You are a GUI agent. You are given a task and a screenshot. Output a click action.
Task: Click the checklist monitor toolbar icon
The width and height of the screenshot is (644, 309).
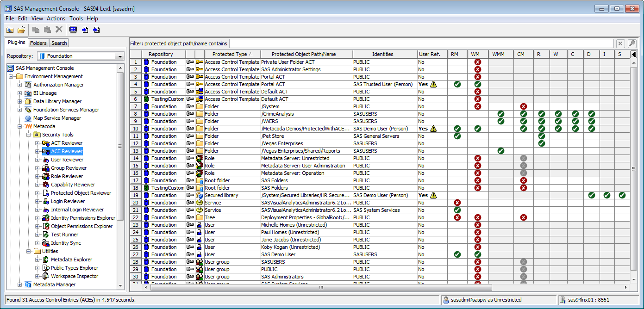point(73,30)
